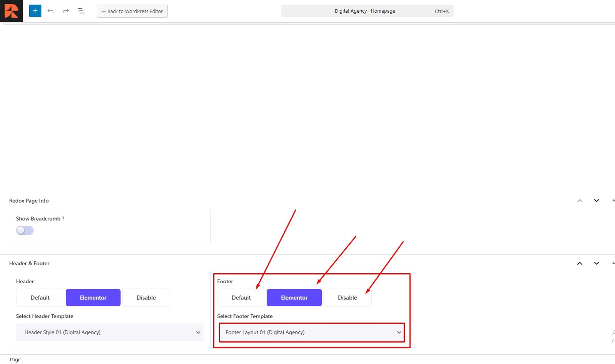Select Default for the Header
Image resolution: width=615 pixels, height=364 pixels.
(x=40, y=298)
